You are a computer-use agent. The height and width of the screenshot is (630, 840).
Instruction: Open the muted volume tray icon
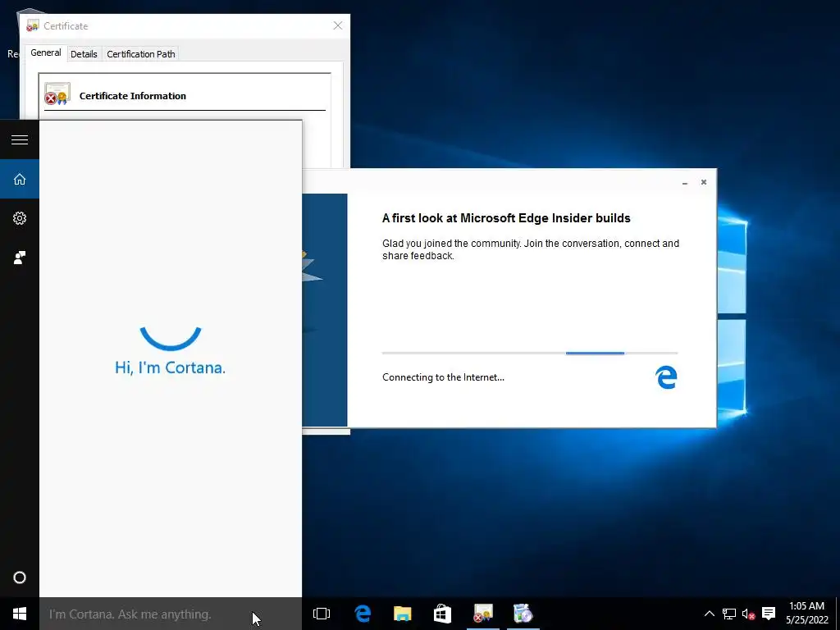click(748, 614)
